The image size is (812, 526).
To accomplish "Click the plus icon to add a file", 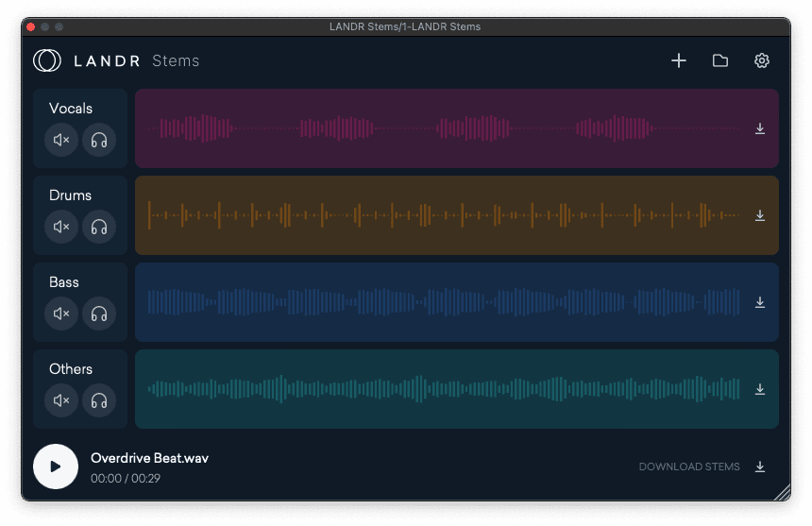I will 679,61.
